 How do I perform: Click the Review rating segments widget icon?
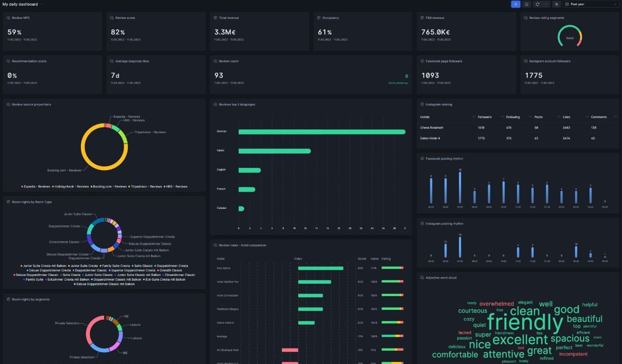[526, 18]
